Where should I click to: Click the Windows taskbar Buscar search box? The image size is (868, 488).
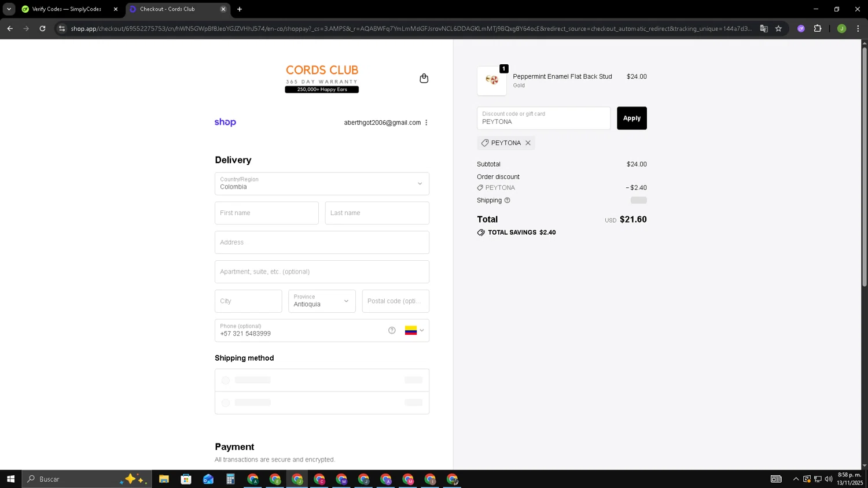[87, 479]
